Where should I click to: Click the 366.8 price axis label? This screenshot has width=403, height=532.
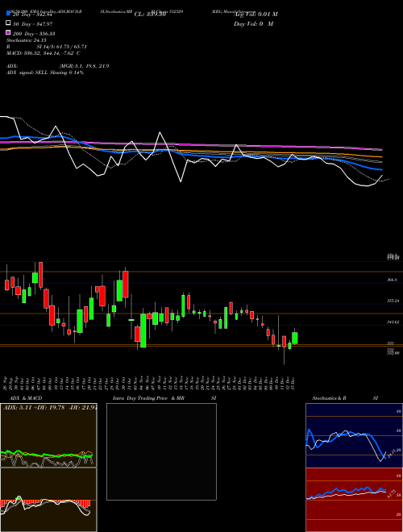pyautogui.click(x=392, y=280)
